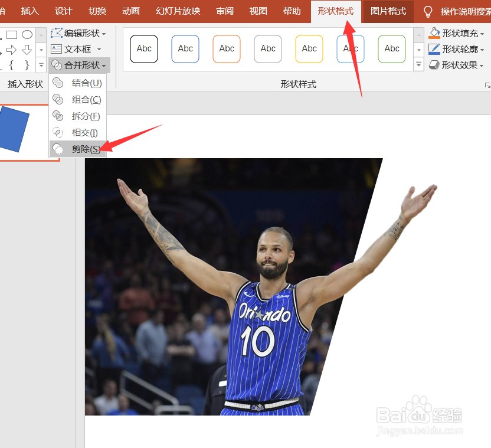This screenshot has width=491, height=448.
Task: Choose Subtract 剪除(S) in the merge menu
Action: click(78, 149)
